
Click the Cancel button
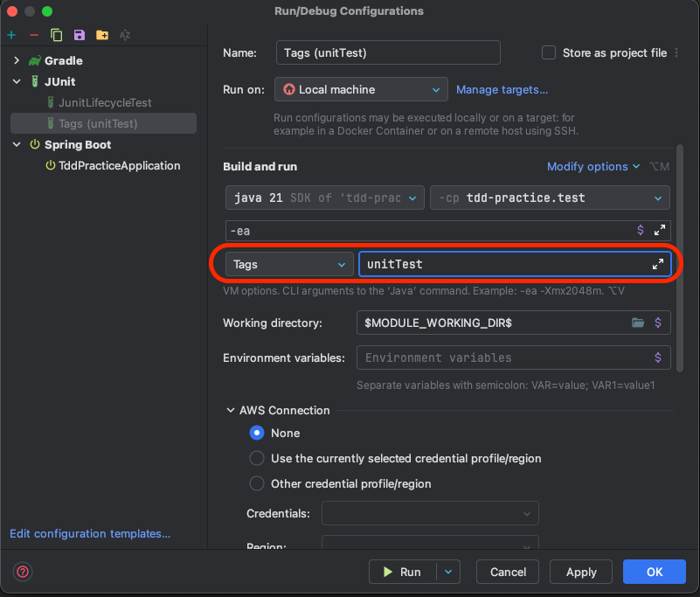click(x=508, y=572)
